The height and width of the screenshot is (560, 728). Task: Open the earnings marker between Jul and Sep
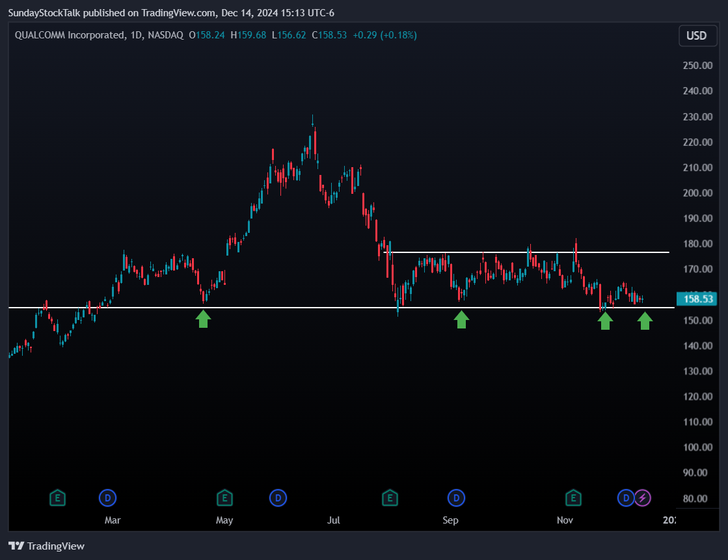point(390,498)
